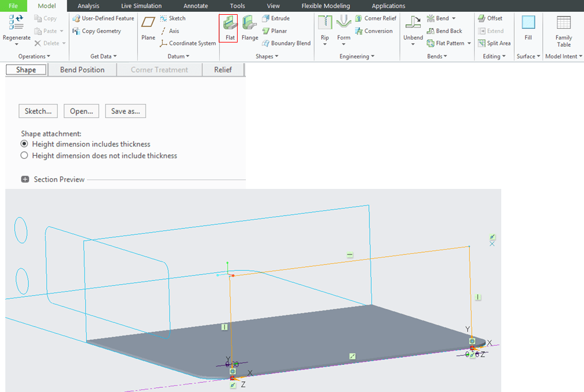This screenshot has width=584, height=392.
Task: Select Height dimension includes thickness
Action: click(x=24, y=144)
